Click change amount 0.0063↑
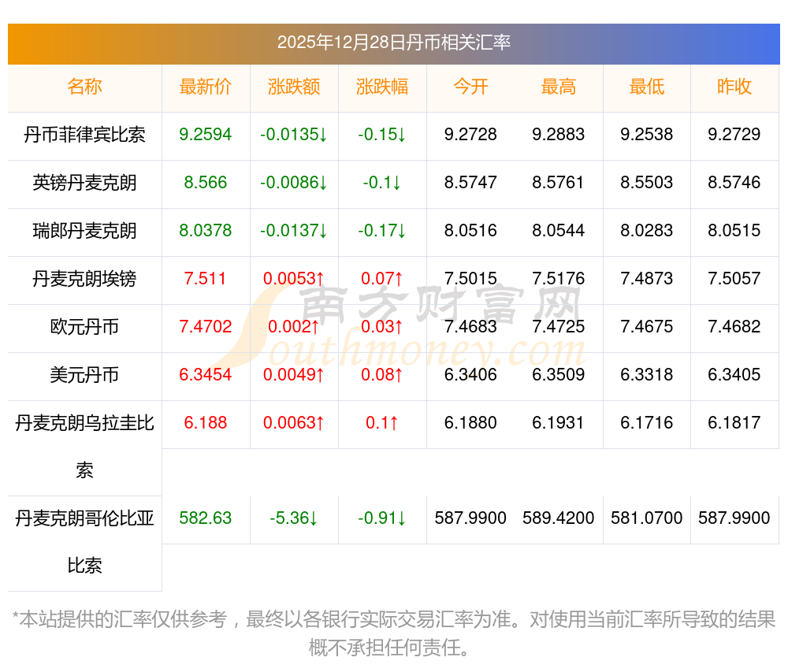The height and width of the screenshot is (672, 788). (x=294, y=423)
